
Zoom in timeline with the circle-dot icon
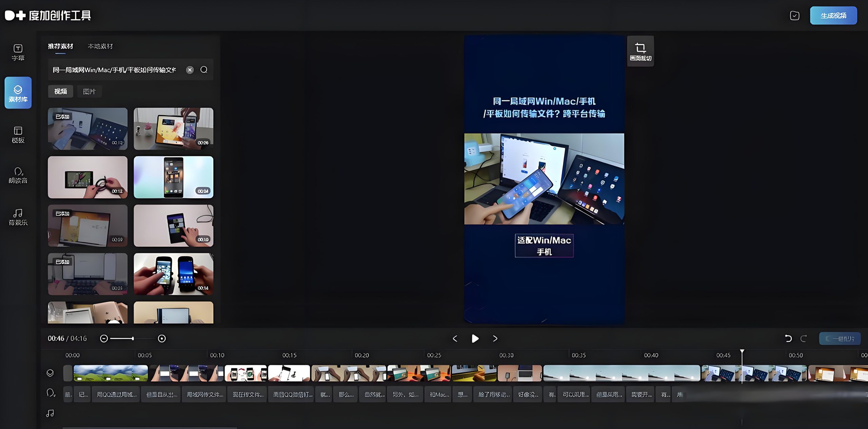pyautogui.click(x=162, y=339)
